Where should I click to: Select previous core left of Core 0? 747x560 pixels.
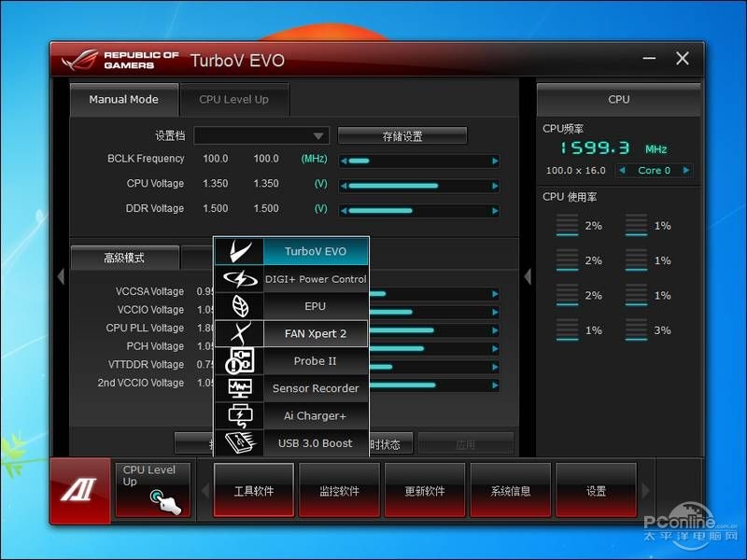click(622, 170)
